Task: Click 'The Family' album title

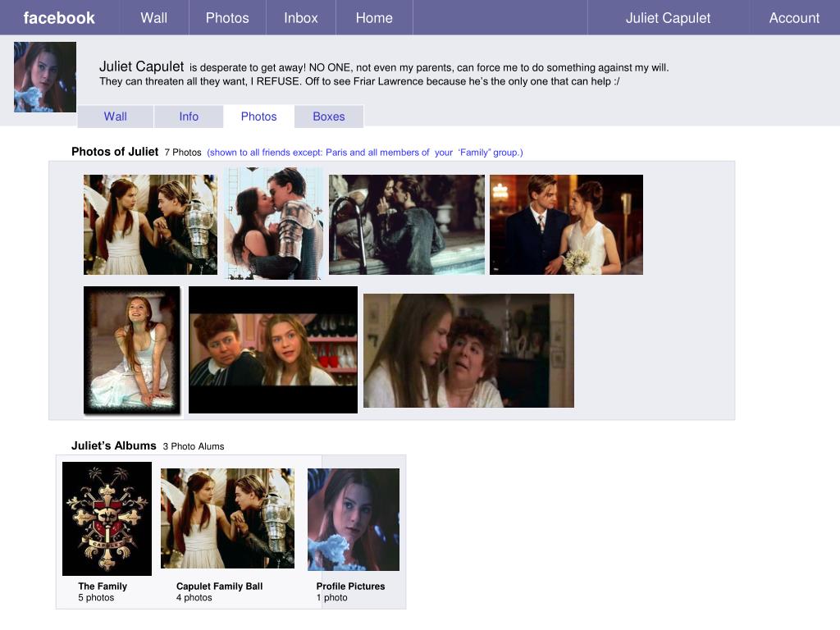Action: pos(103,586)
